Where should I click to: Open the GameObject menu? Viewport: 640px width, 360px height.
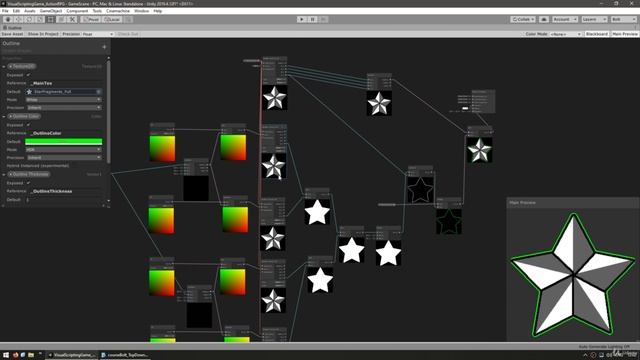[51, 11]
